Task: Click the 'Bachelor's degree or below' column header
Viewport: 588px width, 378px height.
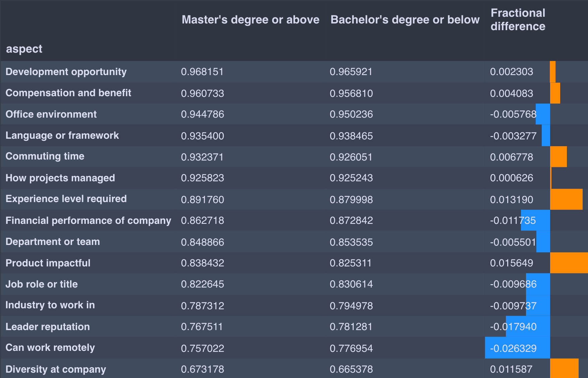Action: [405, 20]
